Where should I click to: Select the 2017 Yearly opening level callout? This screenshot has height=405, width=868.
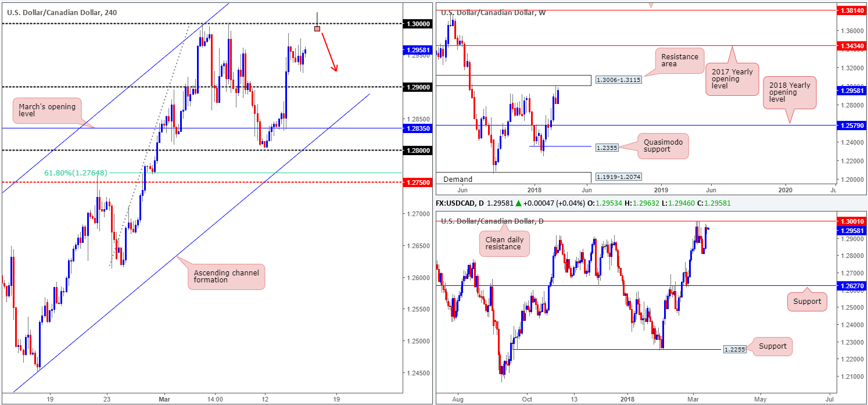tap(732, 79)
